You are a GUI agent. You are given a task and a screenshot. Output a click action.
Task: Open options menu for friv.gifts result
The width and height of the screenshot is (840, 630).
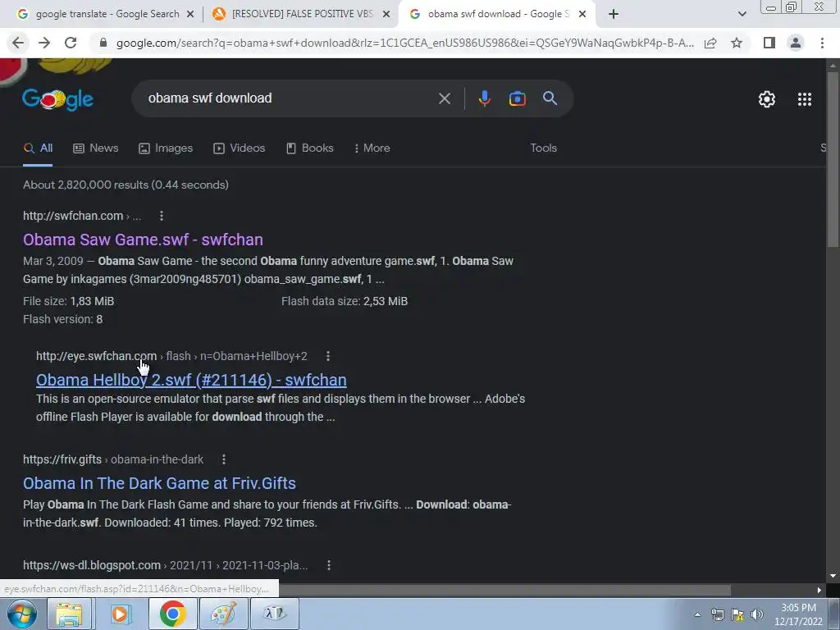click(224, 459)
